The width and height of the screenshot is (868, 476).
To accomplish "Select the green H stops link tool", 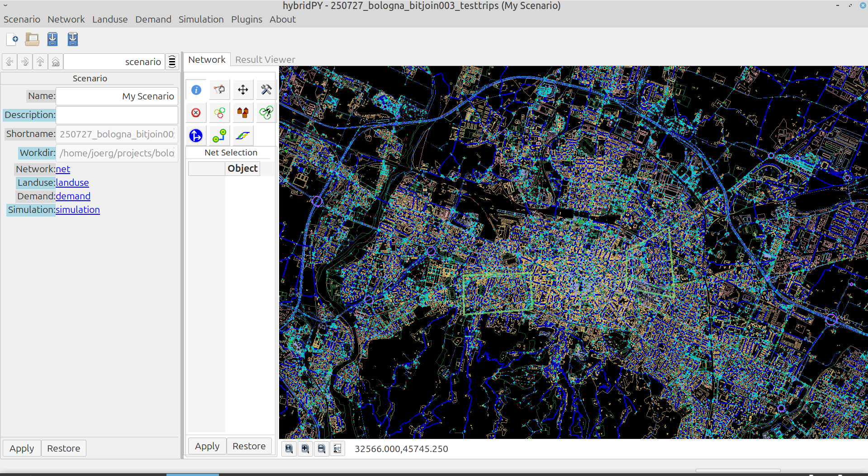I will [219, 135].
